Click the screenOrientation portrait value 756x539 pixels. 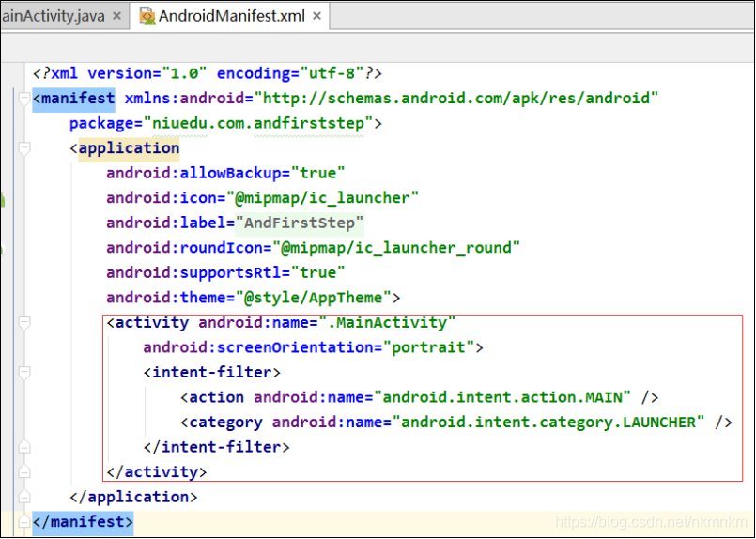pyautogui.click(x=428, y=347)
